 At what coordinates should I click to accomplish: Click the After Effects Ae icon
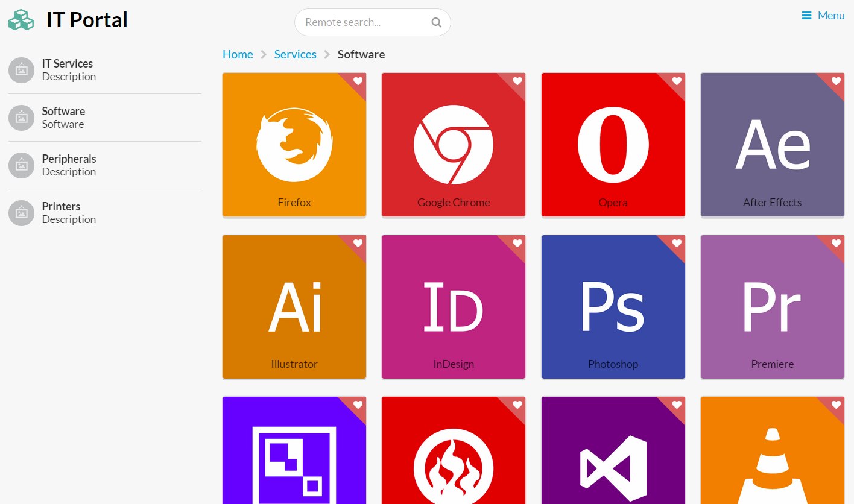tap(772, 145)
